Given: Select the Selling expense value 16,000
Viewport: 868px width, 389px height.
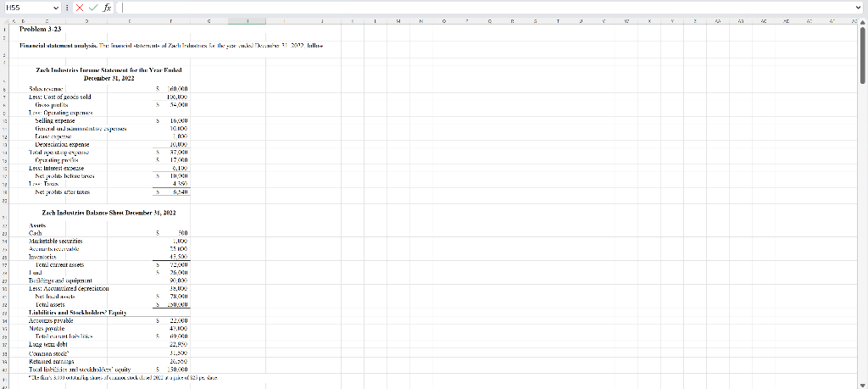Looking at the screenshot, I should 180,120.
